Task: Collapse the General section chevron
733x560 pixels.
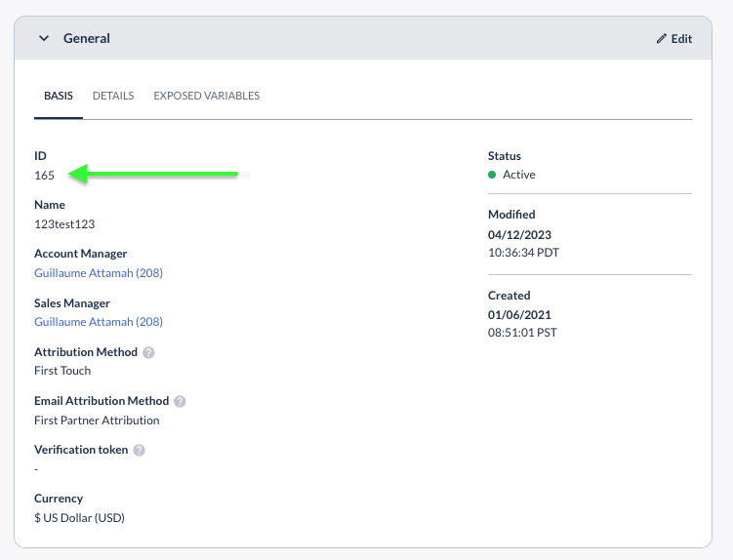Action: coord(44,38)
